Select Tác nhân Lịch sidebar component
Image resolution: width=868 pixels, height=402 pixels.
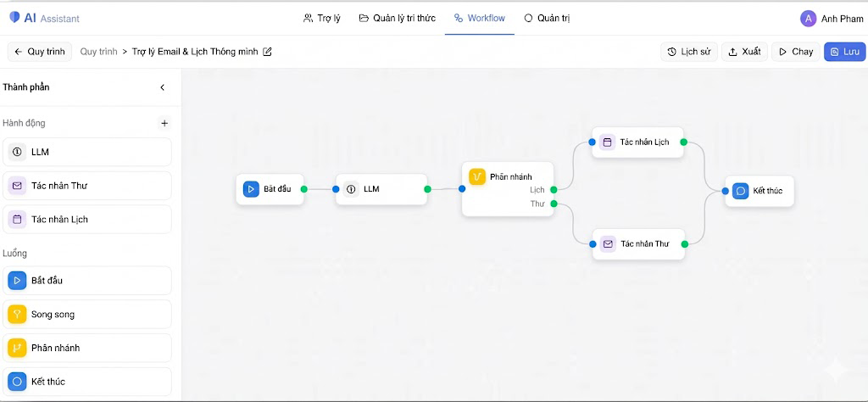point(87,220)
